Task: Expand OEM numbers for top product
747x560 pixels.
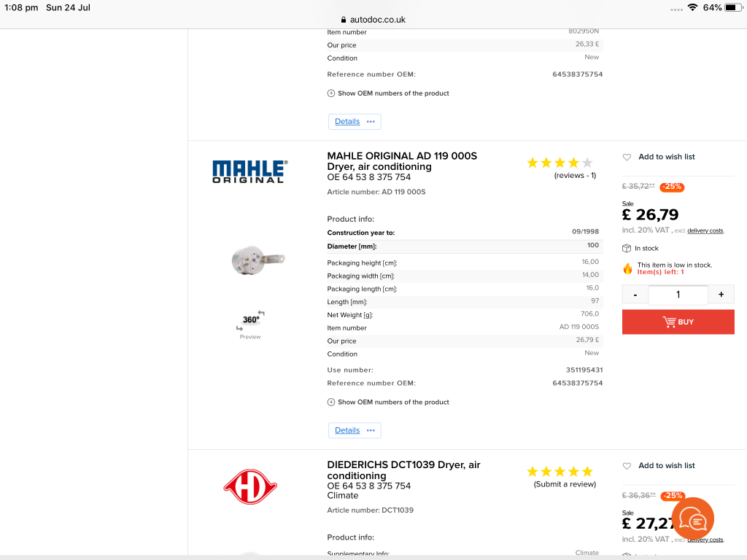Action: tap(388, 93)
